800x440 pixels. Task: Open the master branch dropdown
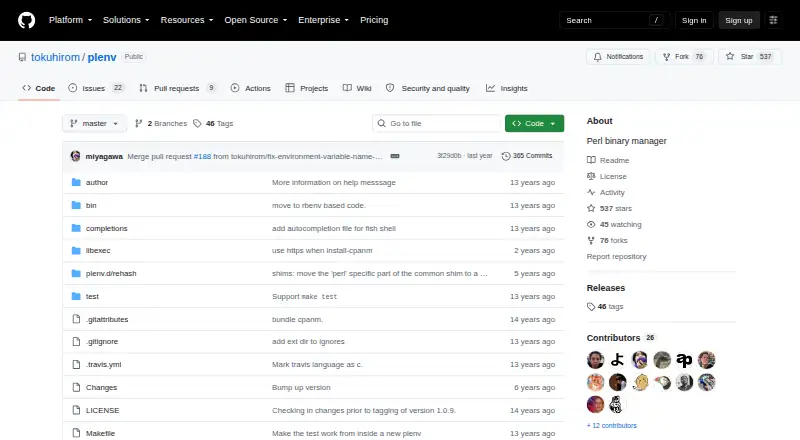pos(94,124)
